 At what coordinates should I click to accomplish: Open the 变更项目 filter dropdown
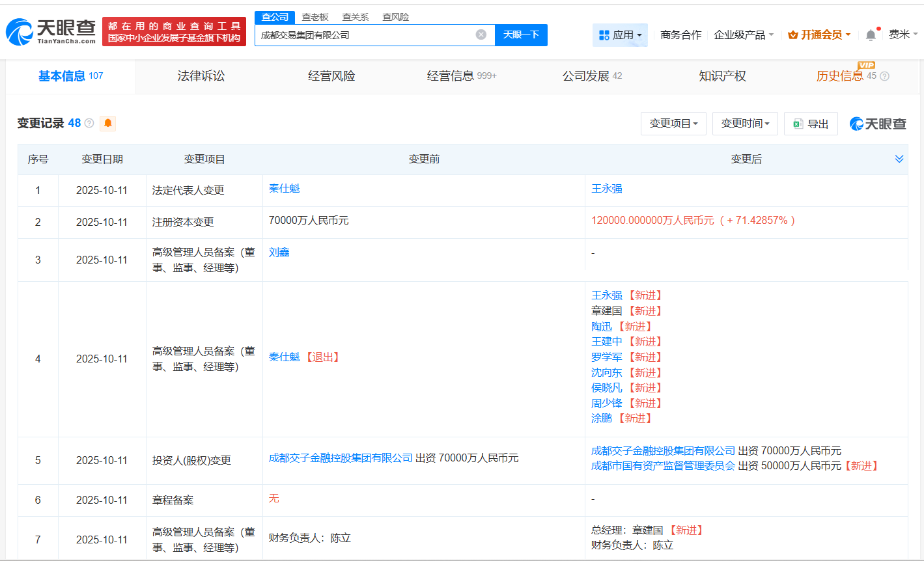pyautogui.click(x=673, y=123)
